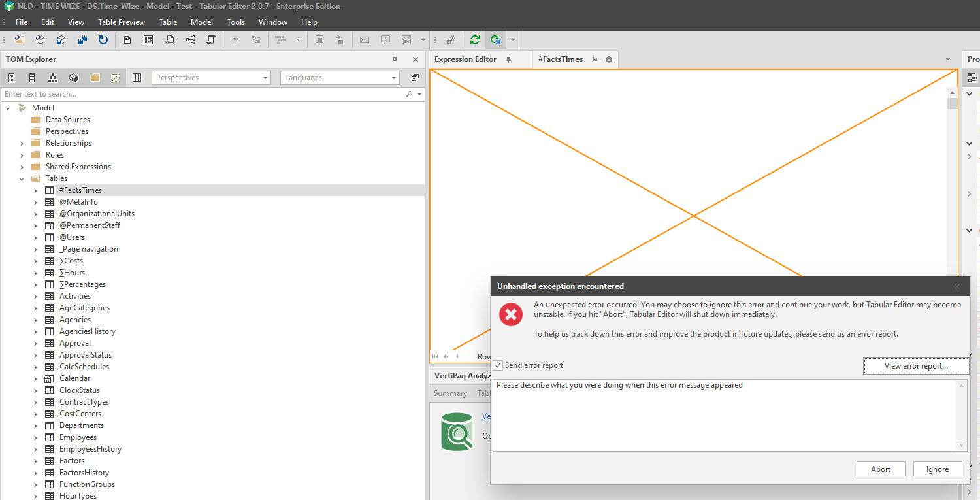Click the Abort button
The height and width of the screenshot is (500, 980).
pyautogui.click(x=881, y=469)
